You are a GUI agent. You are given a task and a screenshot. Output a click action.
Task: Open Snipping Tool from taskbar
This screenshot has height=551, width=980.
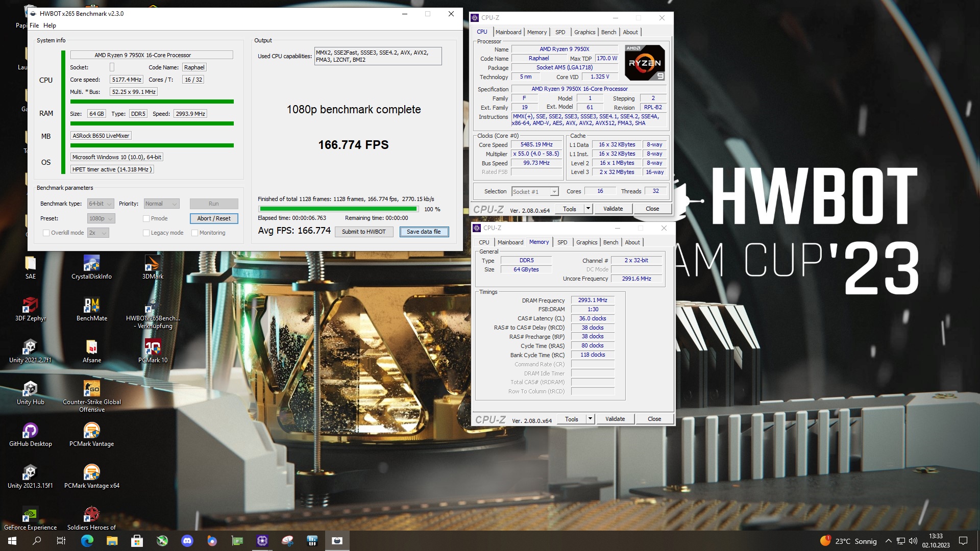[x=287, y=541]
